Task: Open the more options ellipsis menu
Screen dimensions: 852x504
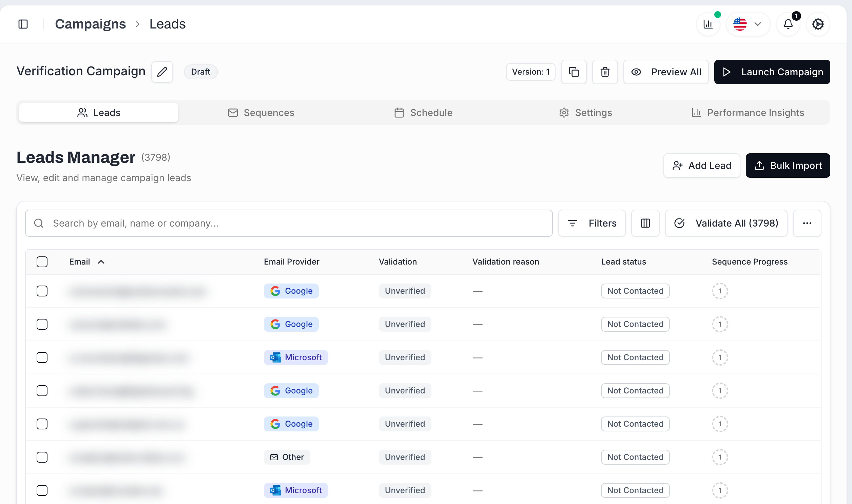Action: coord(807,223)
